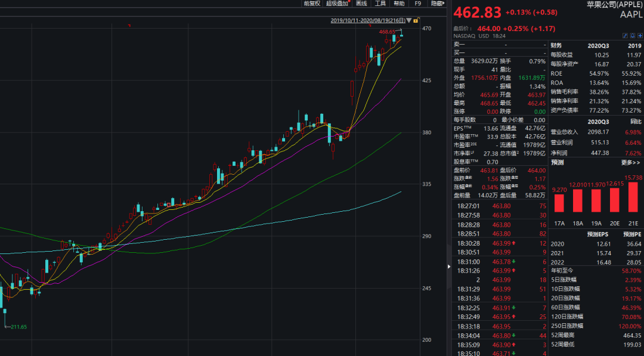
Task: Open the 帮助 help menu
Action: (x=398, y=4)
